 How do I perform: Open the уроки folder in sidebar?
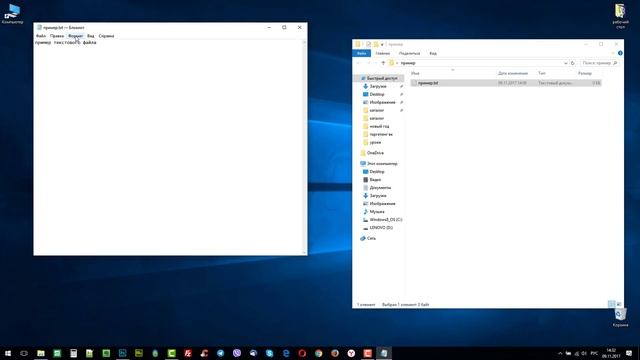pyautogui.click(x=375, y=142)
